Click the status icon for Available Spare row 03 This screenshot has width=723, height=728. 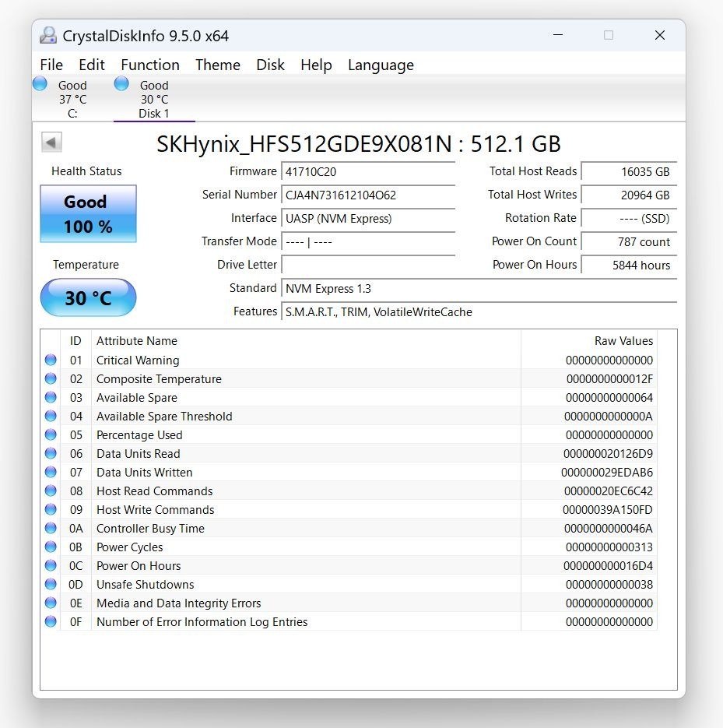[51, 397]
